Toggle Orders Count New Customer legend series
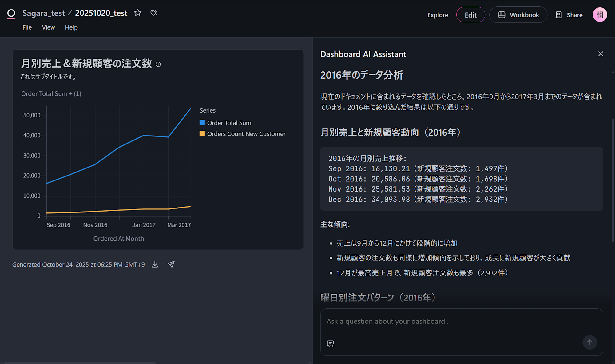 coord(246,134)
